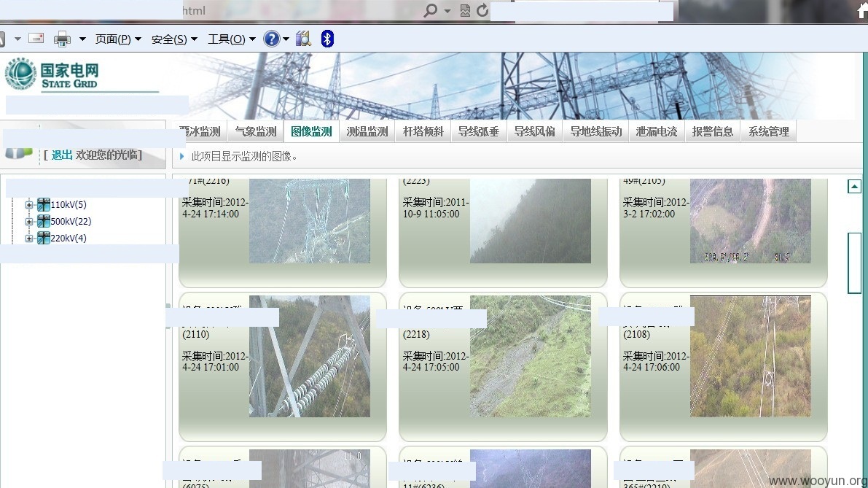
Task: Click scrollbar up arrow in image panel
Action: tap(854, 187)
